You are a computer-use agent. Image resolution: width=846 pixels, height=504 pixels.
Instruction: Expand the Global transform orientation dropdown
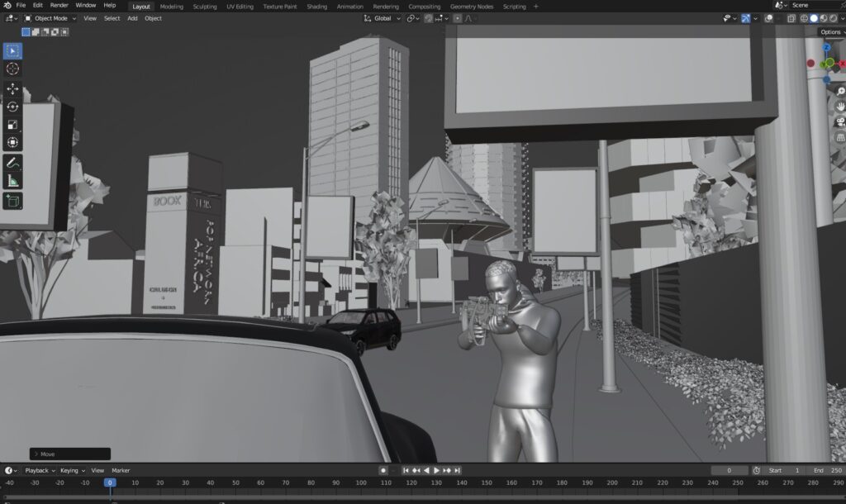point(383,18)
